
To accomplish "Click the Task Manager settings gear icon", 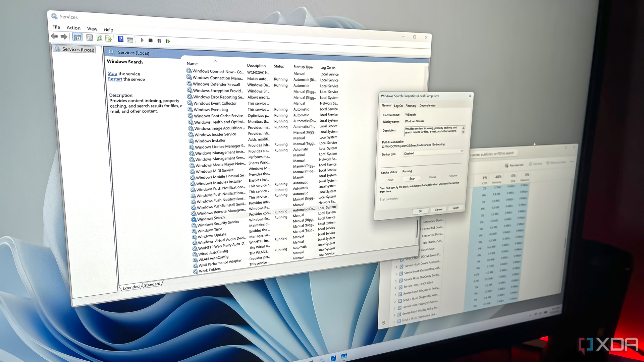I will 384,322.
